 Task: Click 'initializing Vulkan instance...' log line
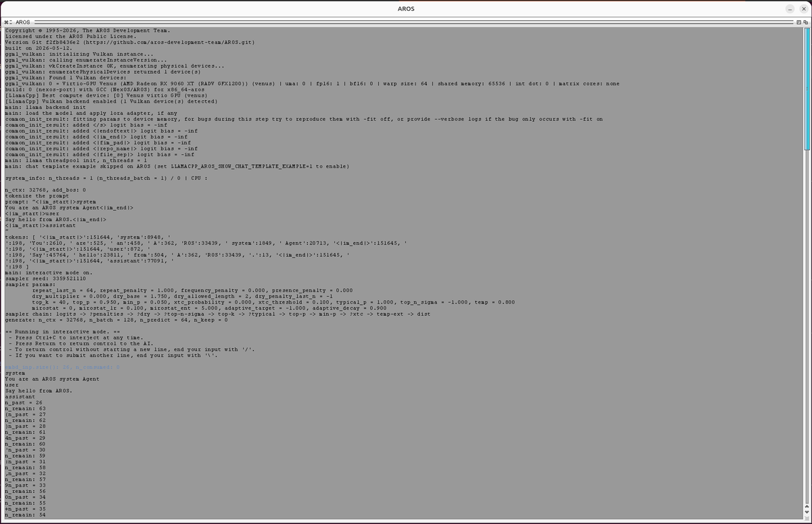point(79,54)
